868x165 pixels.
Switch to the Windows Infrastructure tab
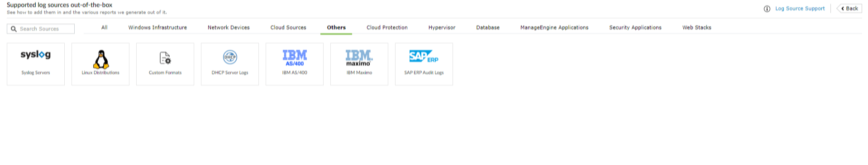(157, 28)
